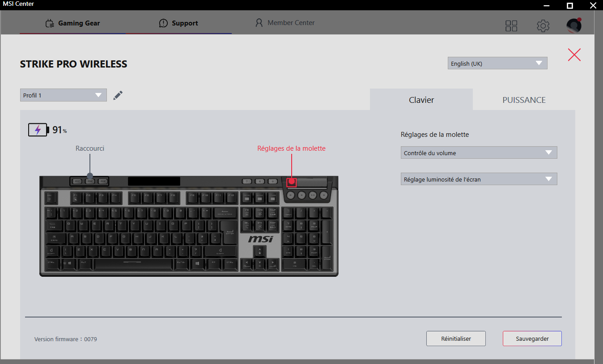603x364 pixels.
Task: Click the Réinitialiser button
Action: (x=456, y=339)
